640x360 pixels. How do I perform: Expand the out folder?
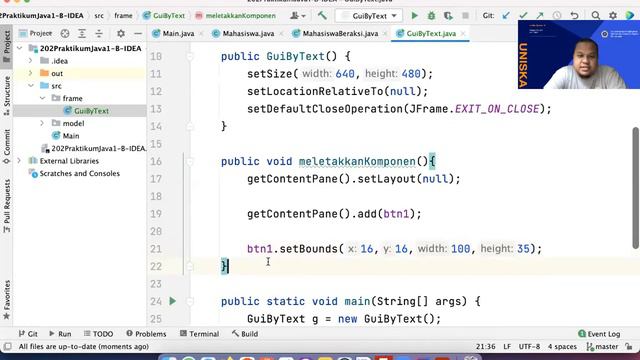tap(31, 73)
